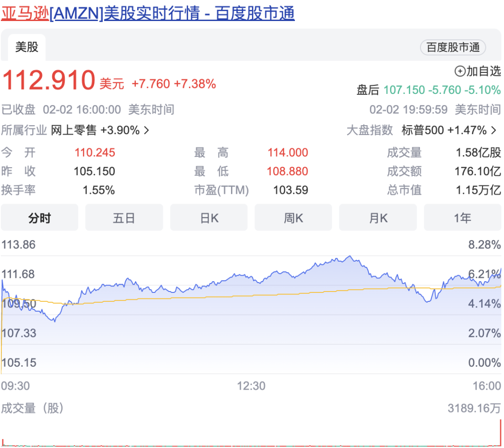Viewport: 504px width, 448px height.
Task: Click the blue price line's peak on the chart
Action: 349,256
